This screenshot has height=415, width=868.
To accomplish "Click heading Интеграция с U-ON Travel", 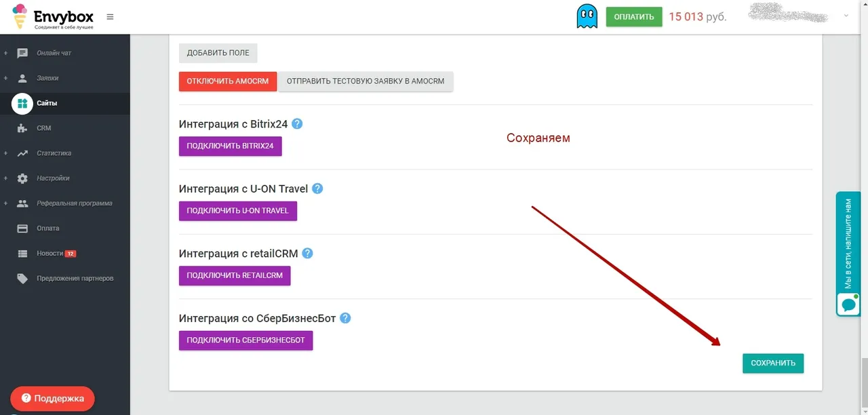I will 243,189.
